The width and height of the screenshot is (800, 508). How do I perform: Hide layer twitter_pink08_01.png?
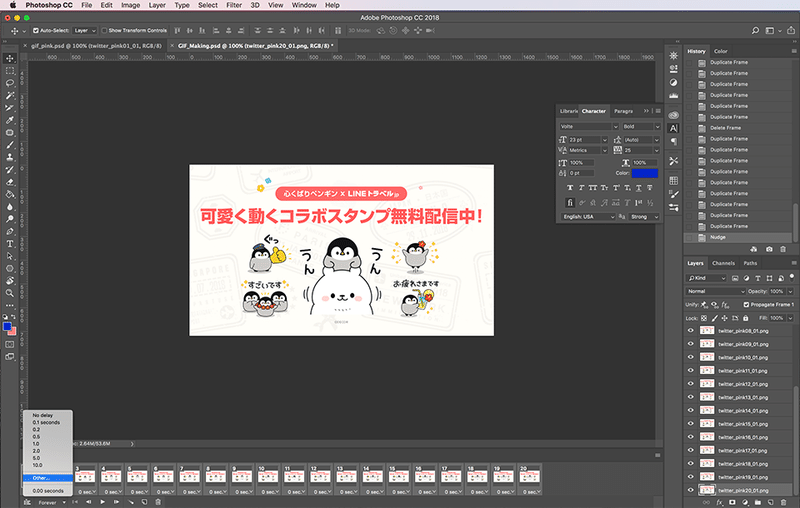point(691,331)
